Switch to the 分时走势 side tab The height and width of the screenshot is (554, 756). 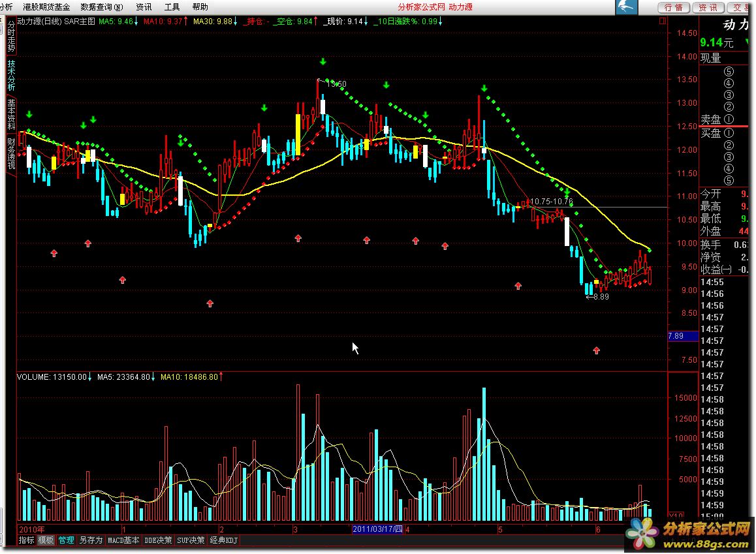pos(11,36)
